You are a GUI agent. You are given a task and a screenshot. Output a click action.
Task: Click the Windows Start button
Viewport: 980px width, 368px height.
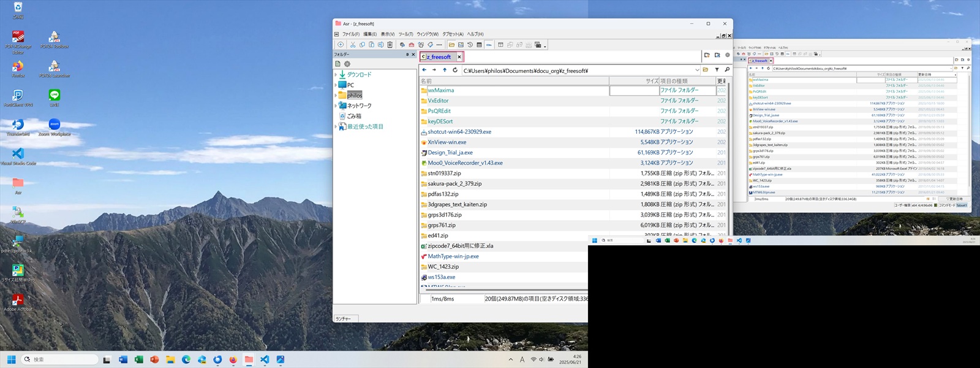tap(11, 359)
